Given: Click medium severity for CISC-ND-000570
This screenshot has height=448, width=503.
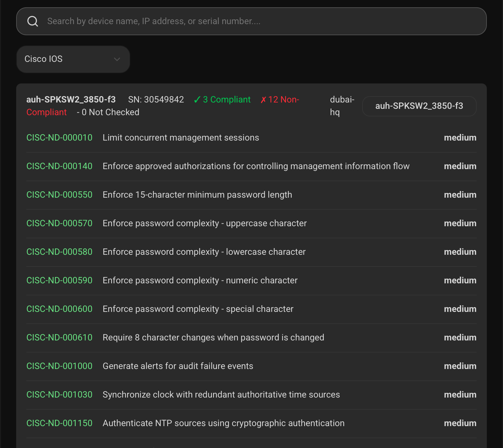Looking at the screenshot, I should click(460, 223).
